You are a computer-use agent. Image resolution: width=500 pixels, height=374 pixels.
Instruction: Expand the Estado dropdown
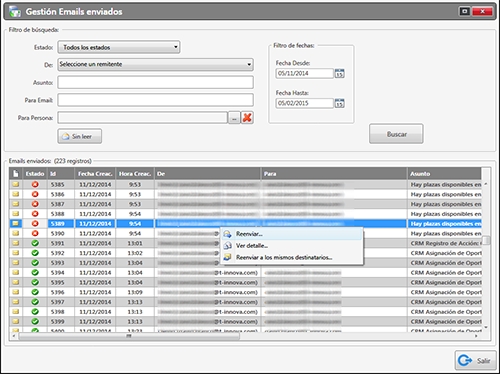click(119, 47)
